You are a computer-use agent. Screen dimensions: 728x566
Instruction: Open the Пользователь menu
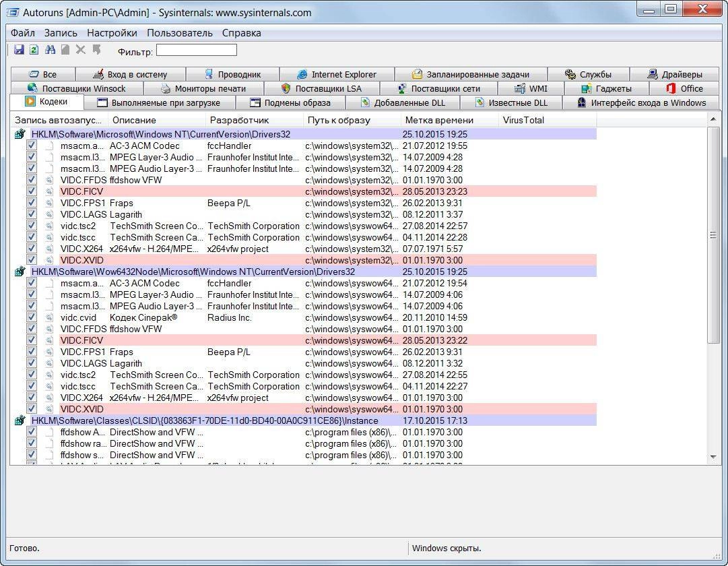pos(180,33)
